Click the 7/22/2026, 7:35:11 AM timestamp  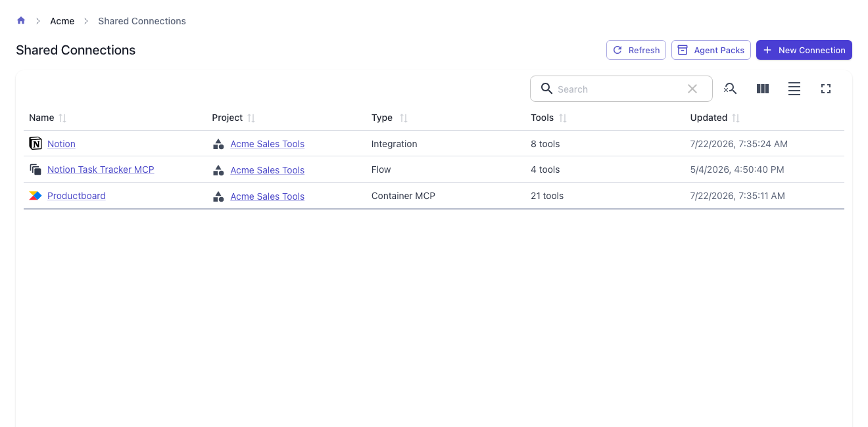(738, 196)
